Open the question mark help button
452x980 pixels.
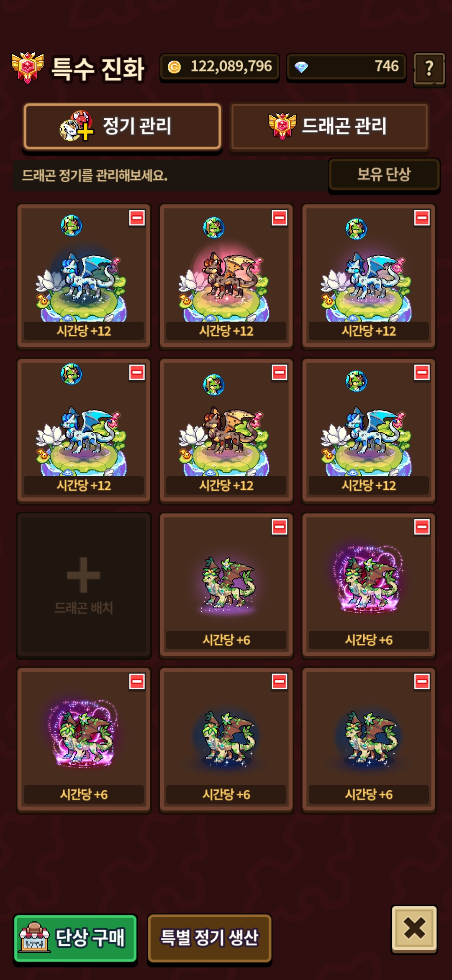pyautogui.click(x=429, y=69)
